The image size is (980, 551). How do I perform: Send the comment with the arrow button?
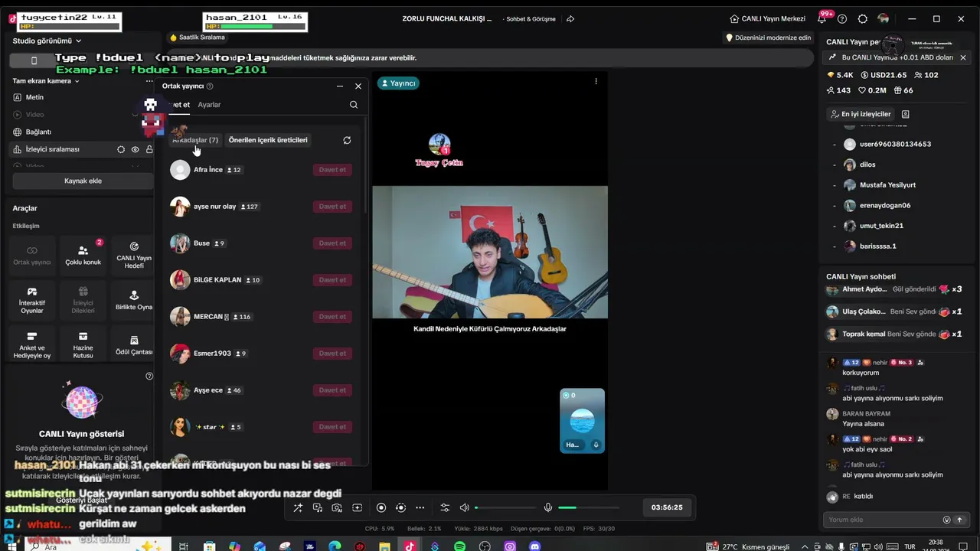[959, 520]
